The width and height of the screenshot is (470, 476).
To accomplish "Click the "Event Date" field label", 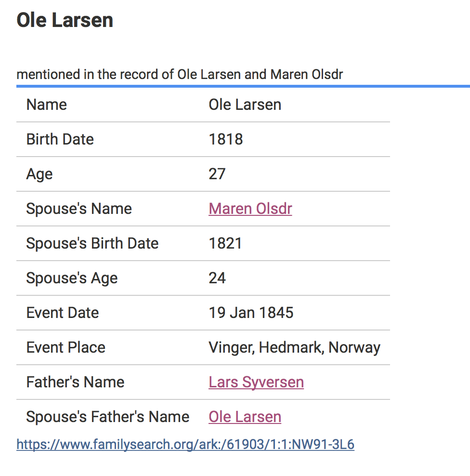I will 63,313.
